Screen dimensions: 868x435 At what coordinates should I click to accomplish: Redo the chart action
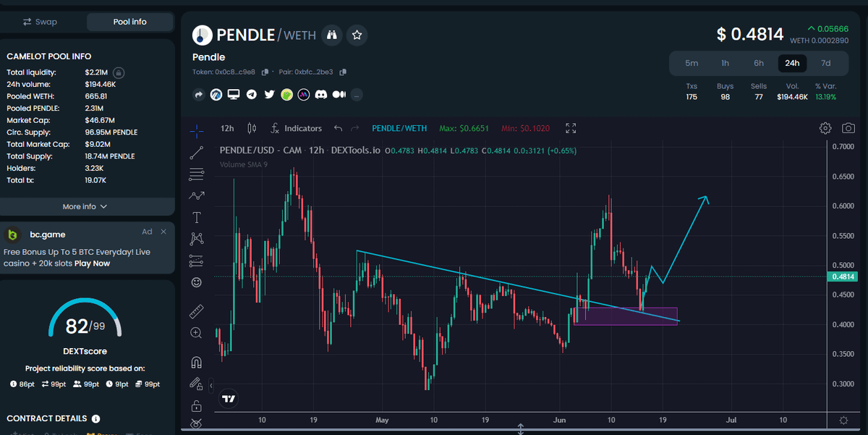pyautogui.click(x=354, y=128)
